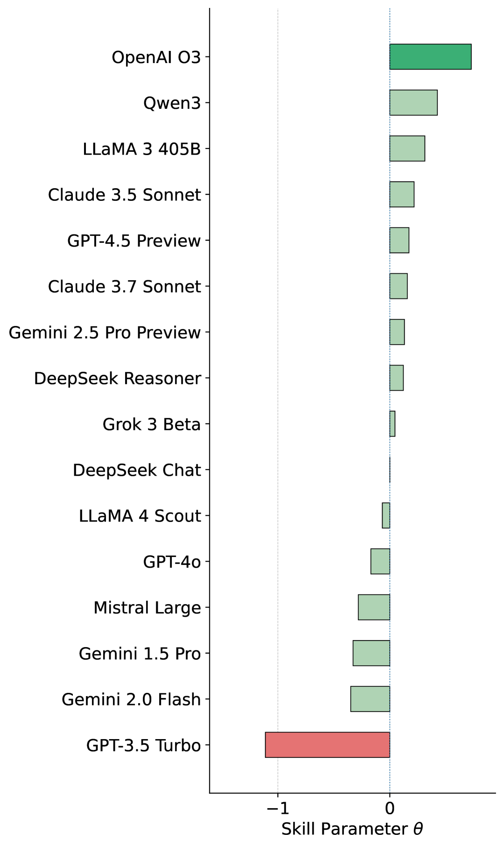Click the "DeepSeek Chat" label
Viewport: 504px width, 847px height.
tap(137, 470)
